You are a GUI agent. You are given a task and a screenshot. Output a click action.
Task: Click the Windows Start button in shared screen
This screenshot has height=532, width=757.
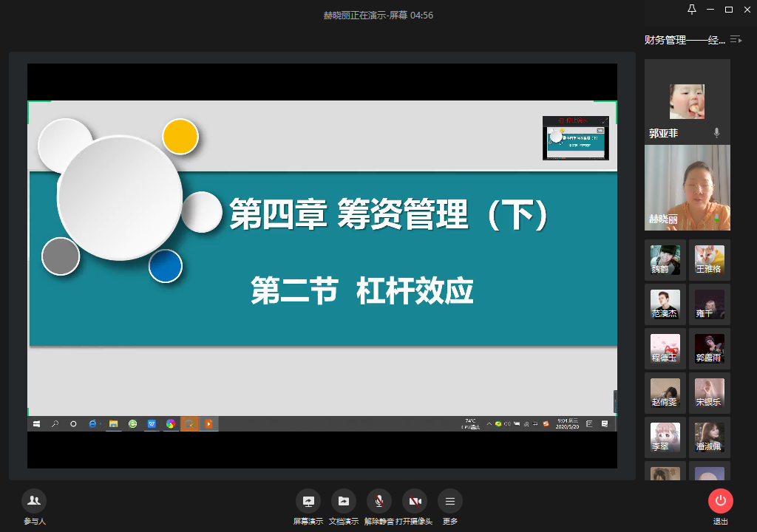tap(35, 424)
